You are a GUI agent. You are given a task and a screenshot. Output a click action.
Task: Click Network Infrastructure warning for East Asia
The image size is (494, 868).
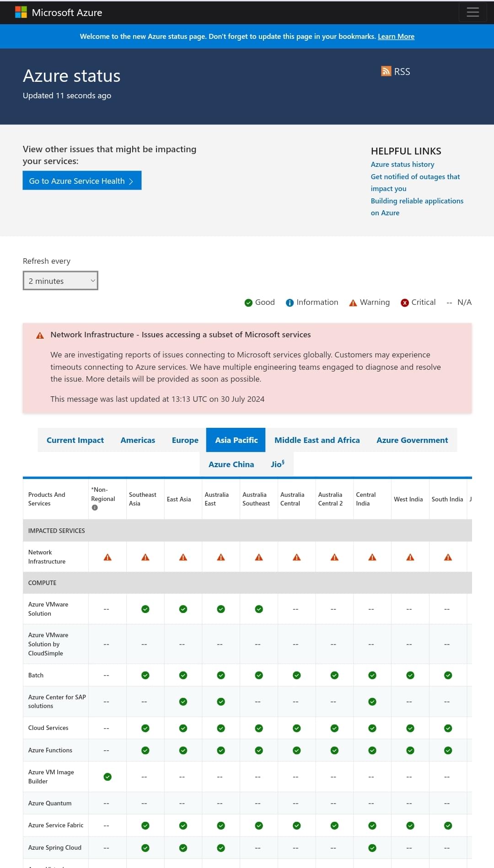[x=183, y=557]
